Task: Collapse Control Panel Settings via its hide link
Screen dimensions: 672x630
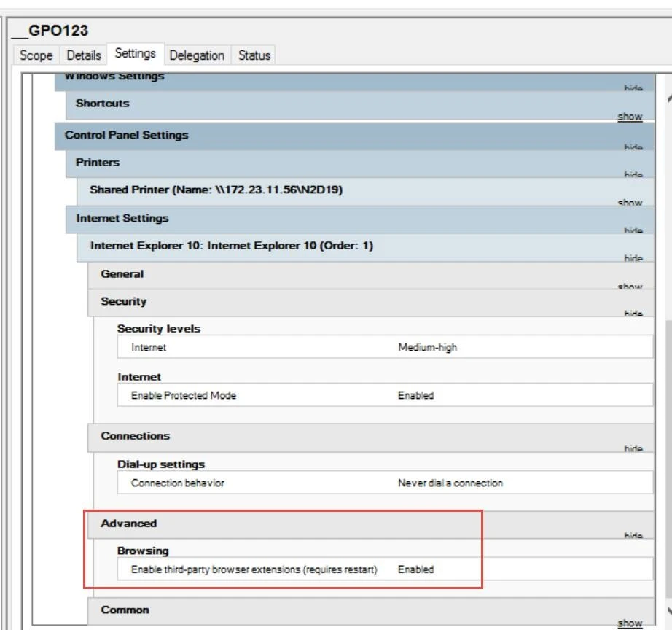Action: click(633, 147)
